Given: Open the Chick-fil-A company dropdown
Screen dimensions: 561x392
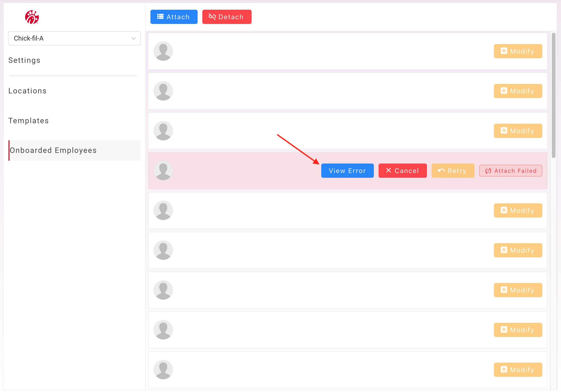Looking at the screenshot, I should tap(74, 38).
